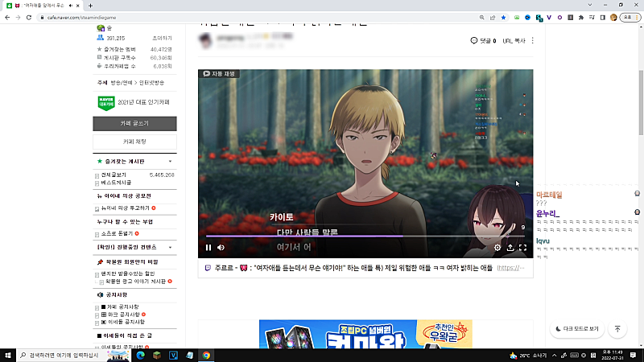Open Windows Start menu

tap(8, 356)
